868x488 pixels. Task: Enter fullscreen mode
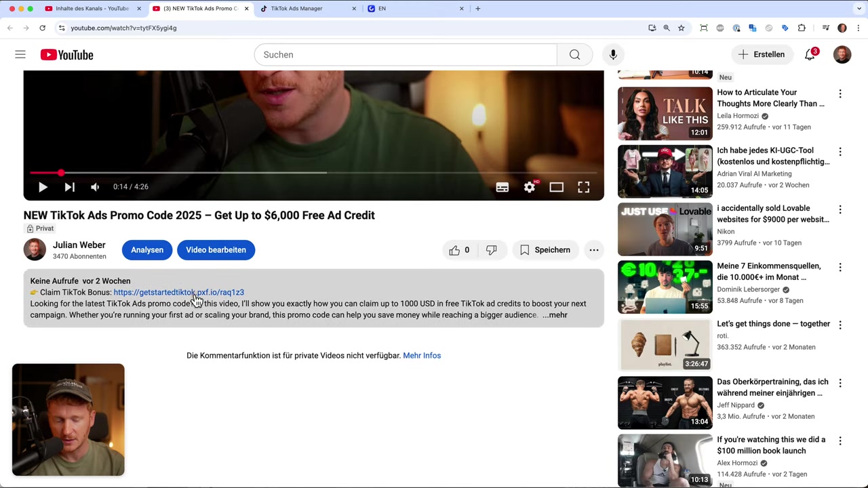point(584,187)
